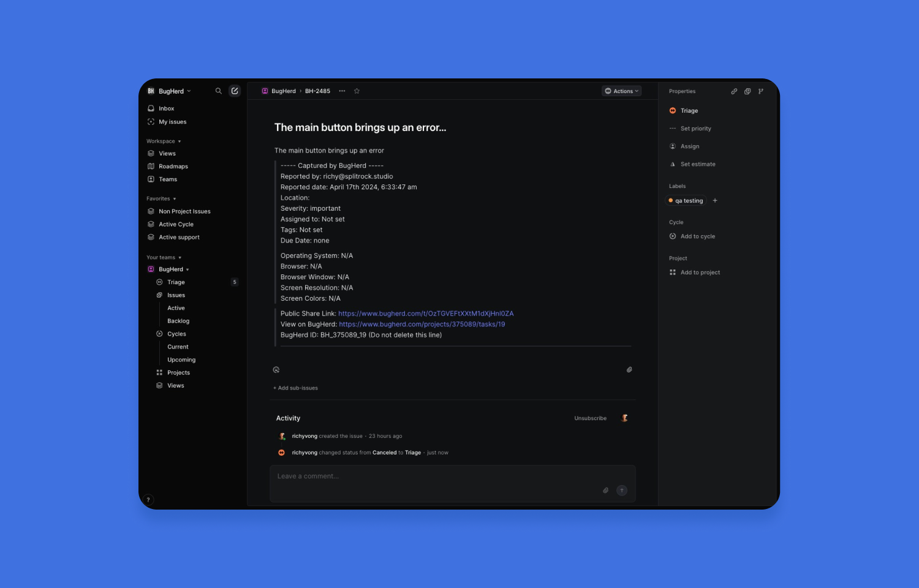Send the comment with the arrow button
The width and height of the screenshot is (919, 588).
[622, 491]
